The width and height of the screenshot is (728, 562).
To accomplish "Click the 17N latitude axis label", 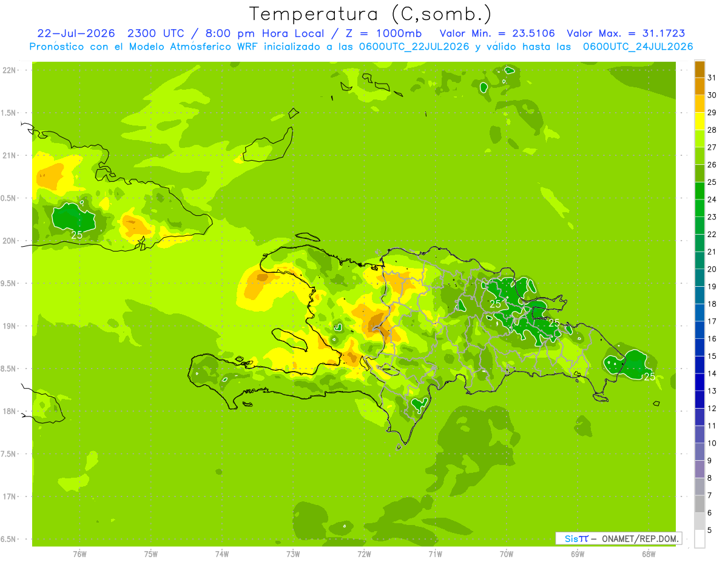I will pos(9,497).
